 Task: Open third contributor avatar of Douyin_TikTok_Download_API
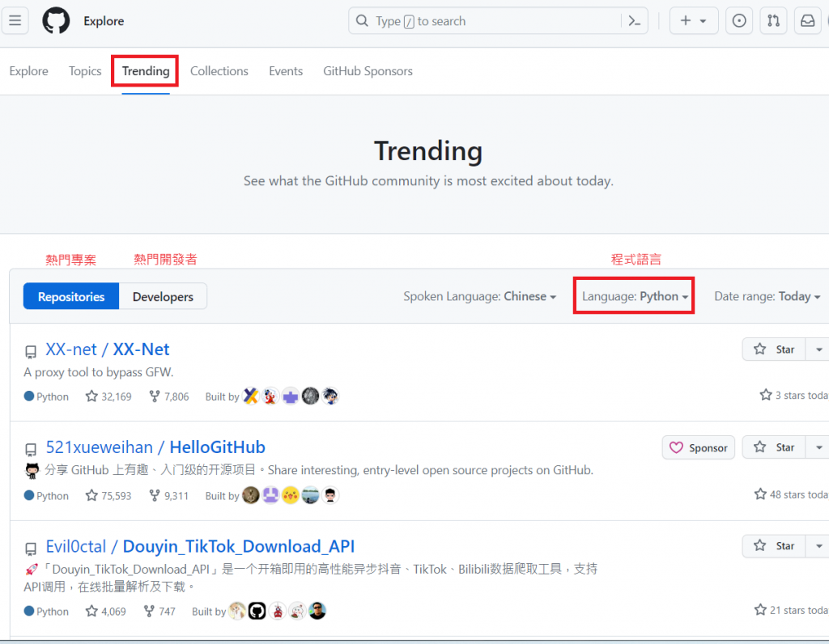(x=277, y=611)
